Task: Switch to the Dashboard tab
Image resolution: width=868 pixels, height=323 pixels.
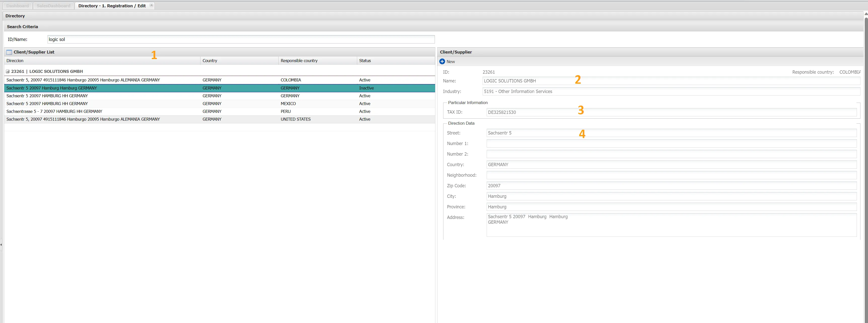Action: (x=18, y=6)
